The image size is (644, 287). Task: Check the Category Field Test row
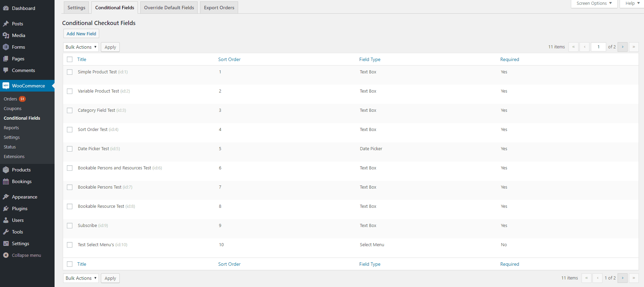70,110
